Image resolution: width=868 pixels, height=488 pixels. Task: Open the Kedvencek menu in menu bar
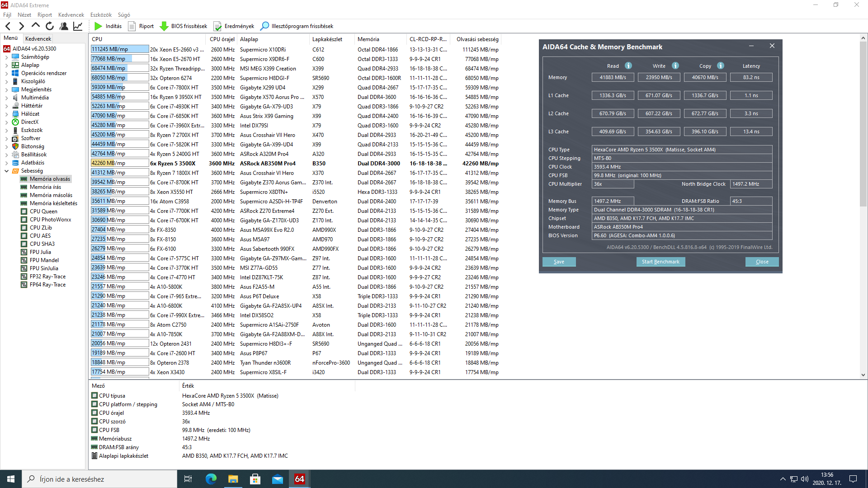[71, 15]
